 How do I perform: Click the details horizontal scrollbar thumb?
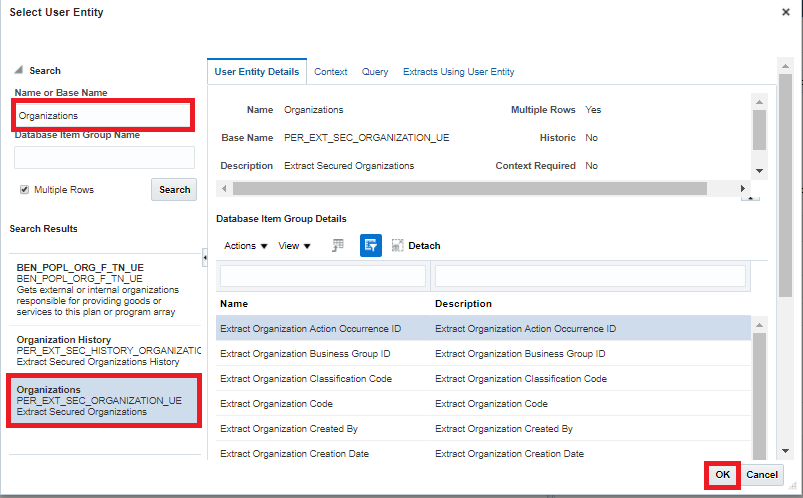point(470,189)
